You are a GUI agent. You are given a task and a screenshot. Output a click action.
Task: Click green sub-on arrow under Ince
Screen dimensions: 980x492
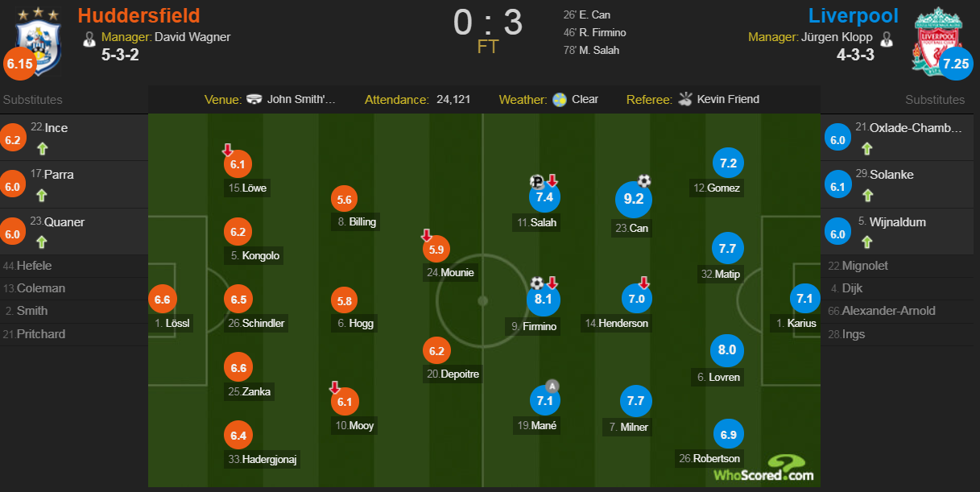point(43,148)
